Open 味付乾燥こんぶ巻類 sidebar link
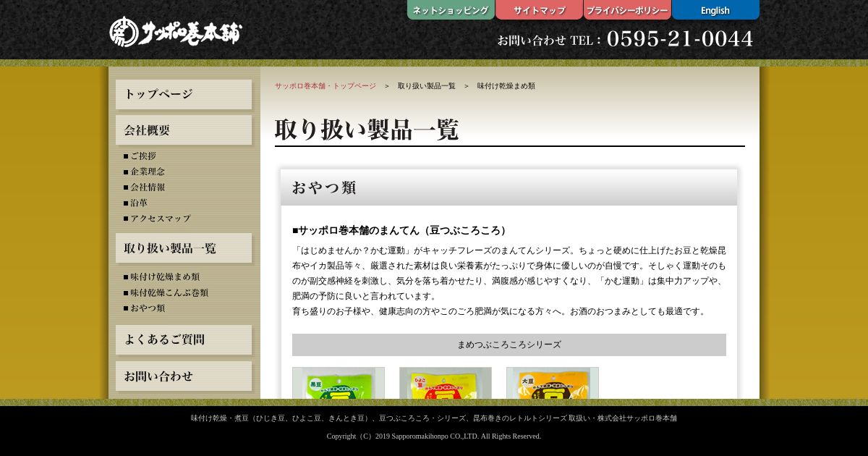The height and width of the screenshot is (456, 868). [x=166, y=292]
